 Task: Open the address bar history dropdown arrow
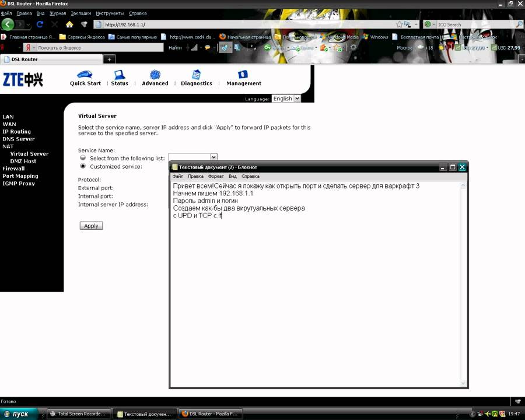416,24
